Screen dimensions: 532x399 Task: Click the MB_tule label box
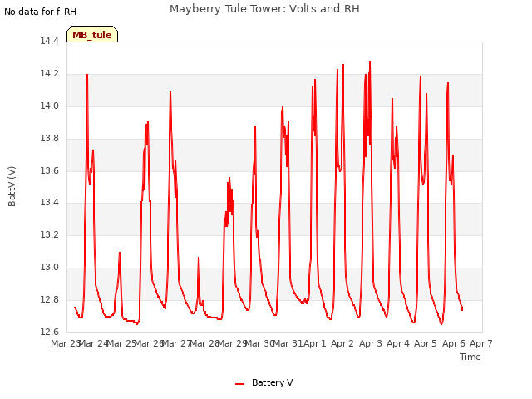pyautogui.click(x=92, y=34)
